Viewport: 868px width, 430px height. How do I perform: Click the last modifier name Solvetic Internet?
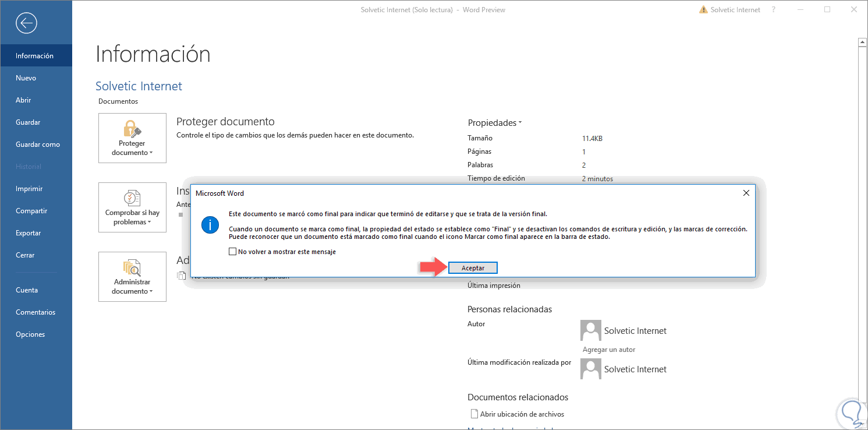click(x=635, y=369)
